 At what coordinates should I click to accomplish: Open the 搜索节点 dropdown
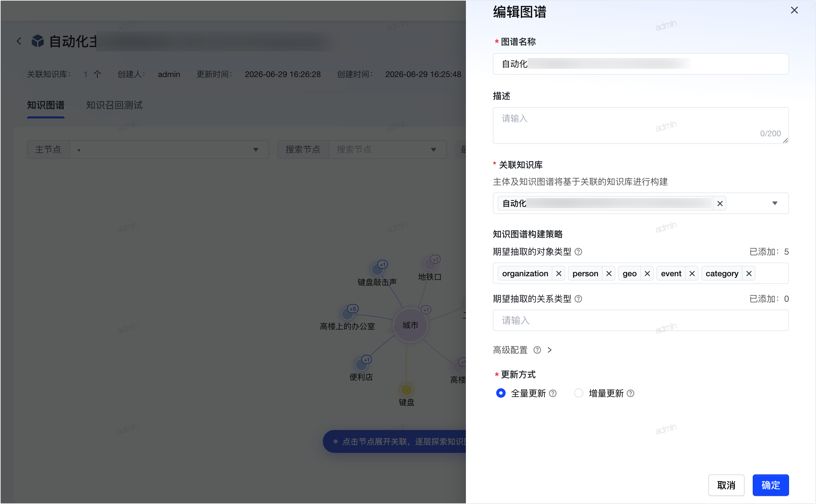(387, 149)
